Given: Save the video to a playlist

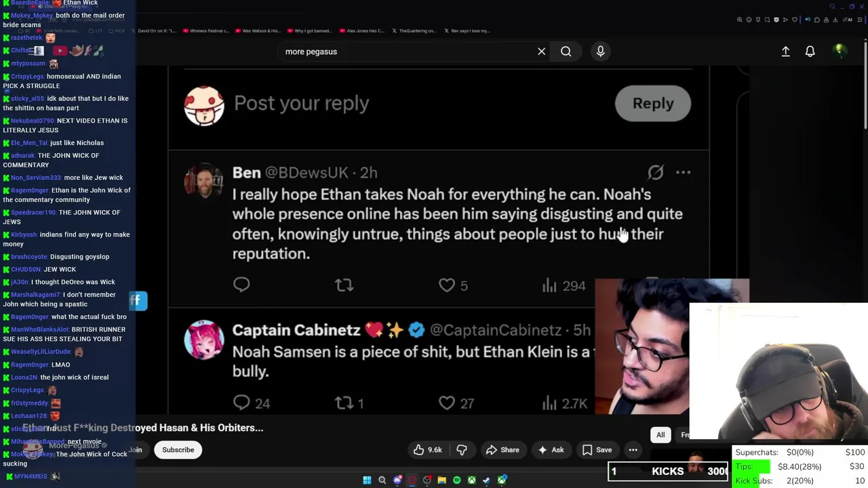Looking at the screenshot, I should pyautogui.click(x=597, y=450).
